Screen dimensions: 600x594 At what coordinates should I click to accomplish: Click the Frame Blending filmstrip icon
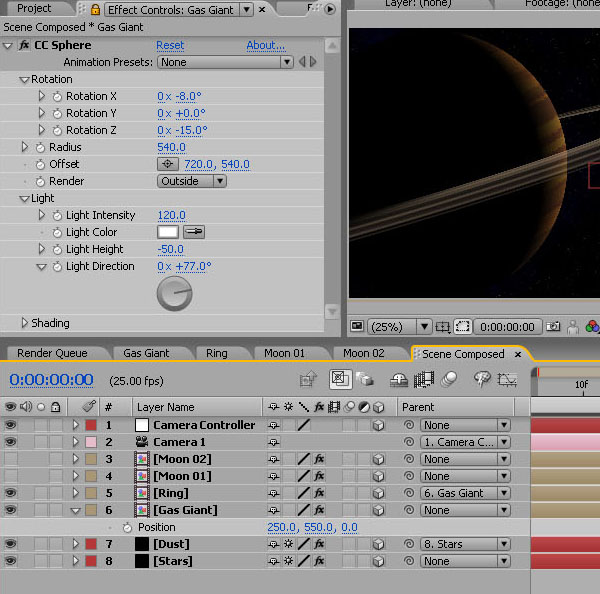click(x=424, y=380)
